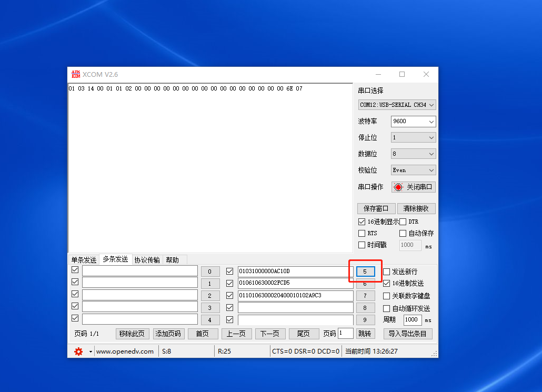
Task: Click the XCOM logo icon in title bar
Action: coord(76,74)
